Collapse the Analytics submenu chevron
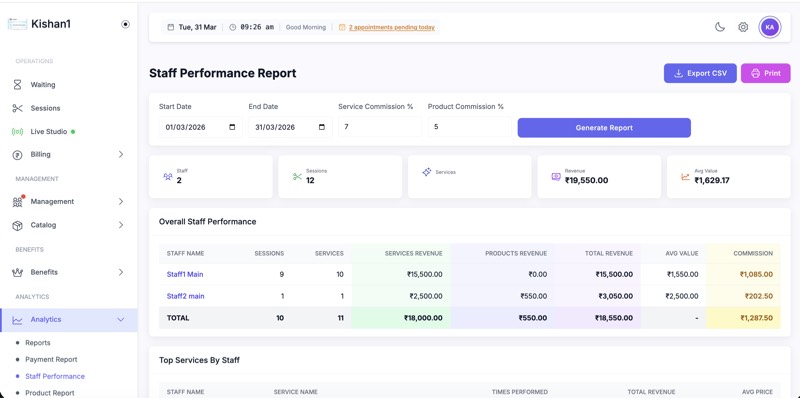This screenshot has height=398, width=800. [121, 320]
